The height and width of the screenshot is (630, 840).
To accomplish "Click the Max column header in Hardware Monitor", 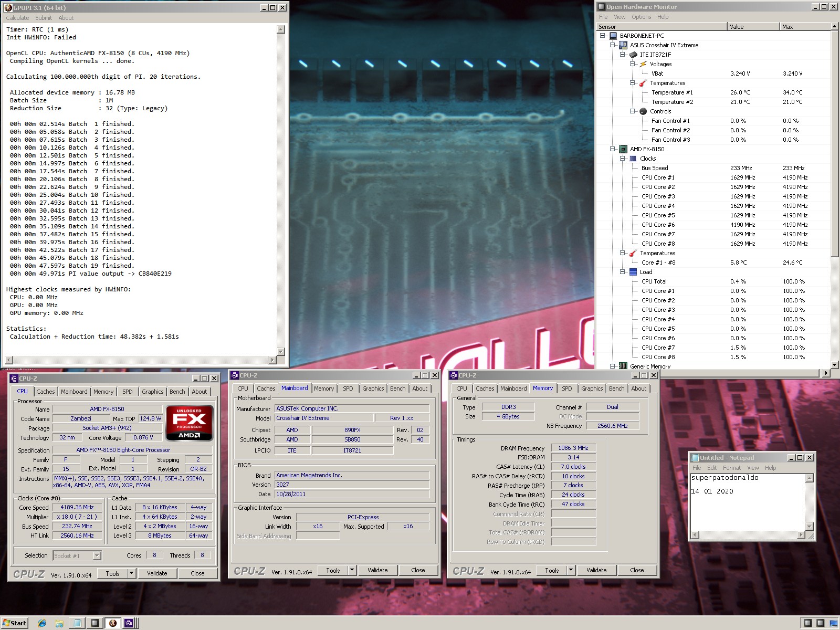I will (805, 26).
